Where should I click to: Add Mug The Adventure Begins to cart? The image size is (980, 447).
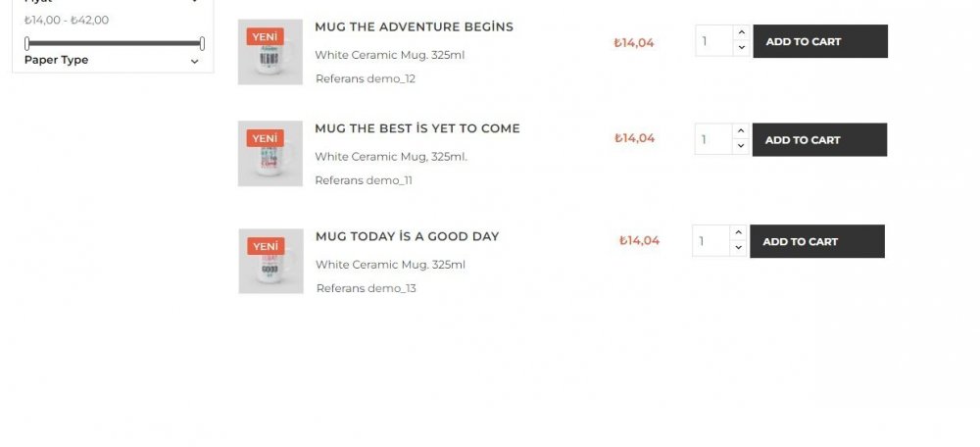click(820, 41)
